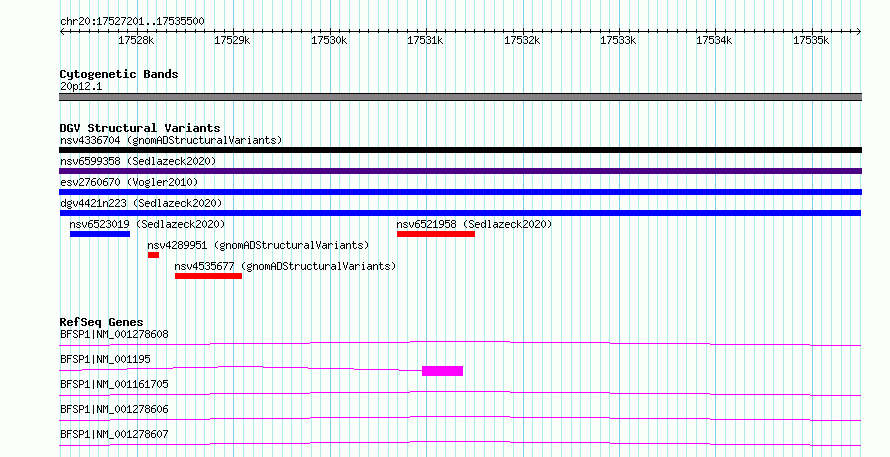
Task: Click the small nsv4289951 red bar
Action: 153,255
